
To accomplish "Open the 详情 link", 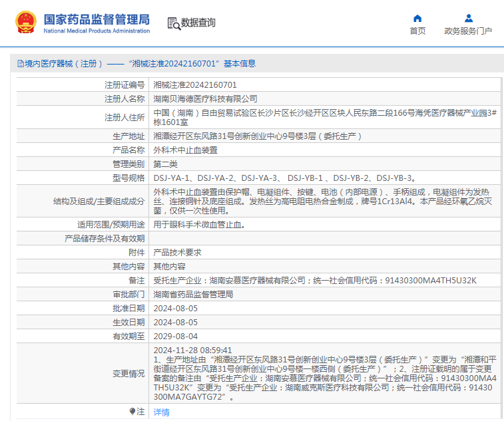I will point(161,412).
